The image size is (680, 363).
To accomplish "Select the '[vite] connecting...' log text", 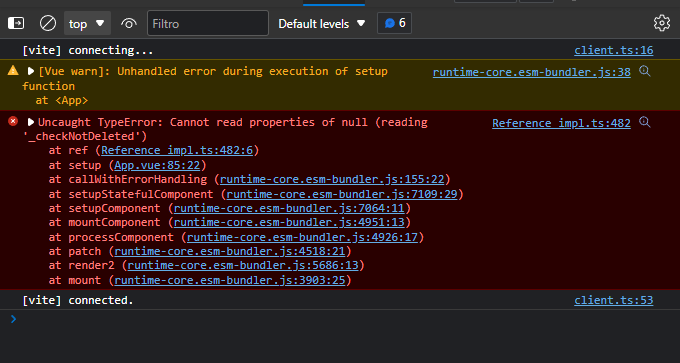I will click(88, 51).
